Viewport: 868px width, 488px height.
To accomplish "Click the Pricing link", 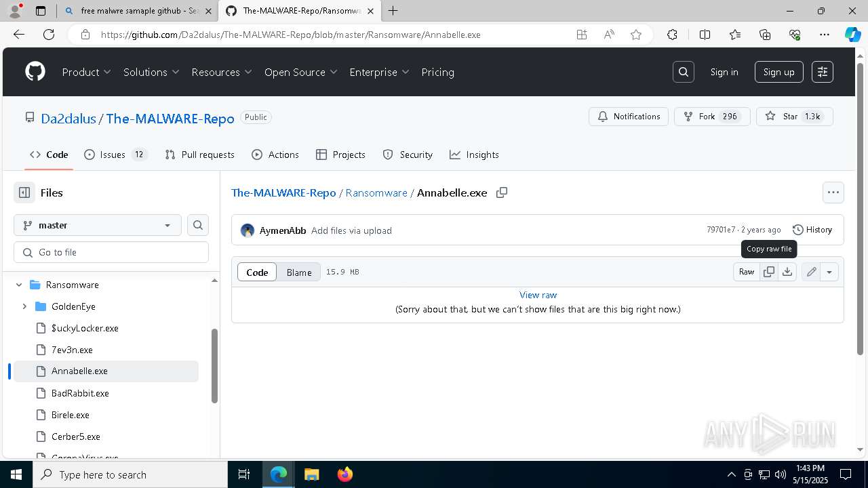I will tap(437, 72).
